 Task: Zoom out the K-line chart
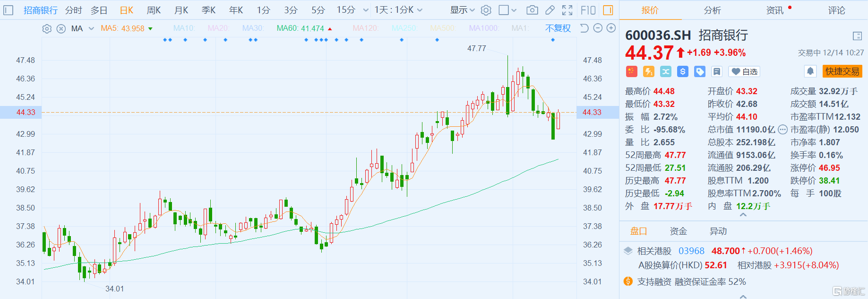[x=598, y=28]
